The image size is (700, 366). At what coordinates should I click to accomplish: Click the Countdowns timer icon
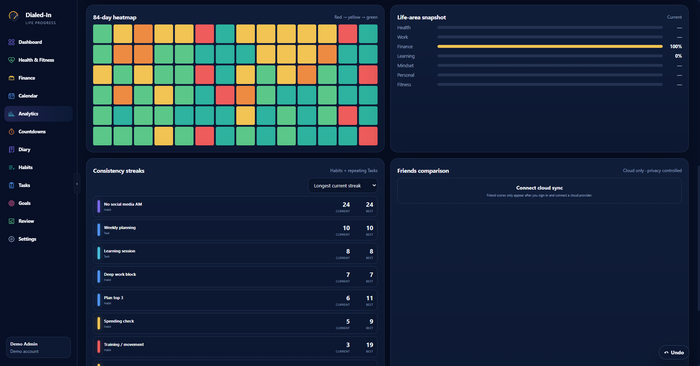(11, 132)
